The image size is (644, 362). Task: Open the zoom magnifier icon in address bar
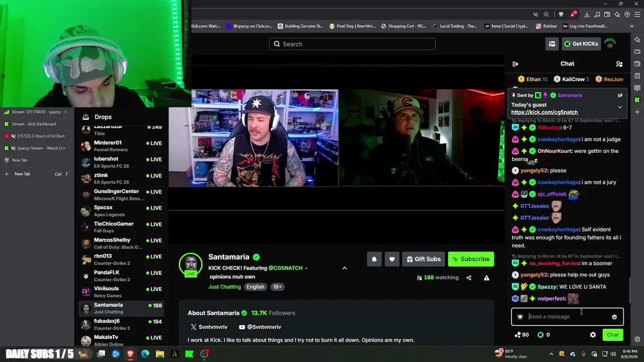pos(546,15)
